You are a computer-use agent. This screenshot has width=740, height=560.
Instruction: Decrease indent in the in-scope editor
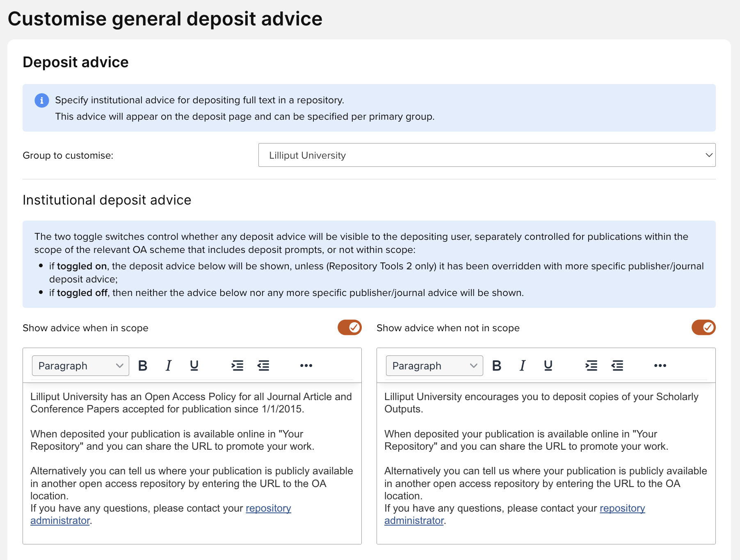263,365
